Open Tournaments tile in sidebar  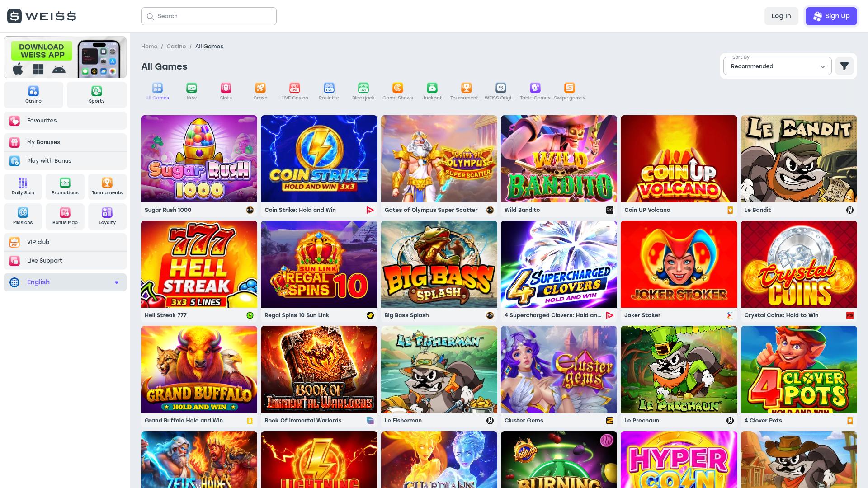point(107,187)
